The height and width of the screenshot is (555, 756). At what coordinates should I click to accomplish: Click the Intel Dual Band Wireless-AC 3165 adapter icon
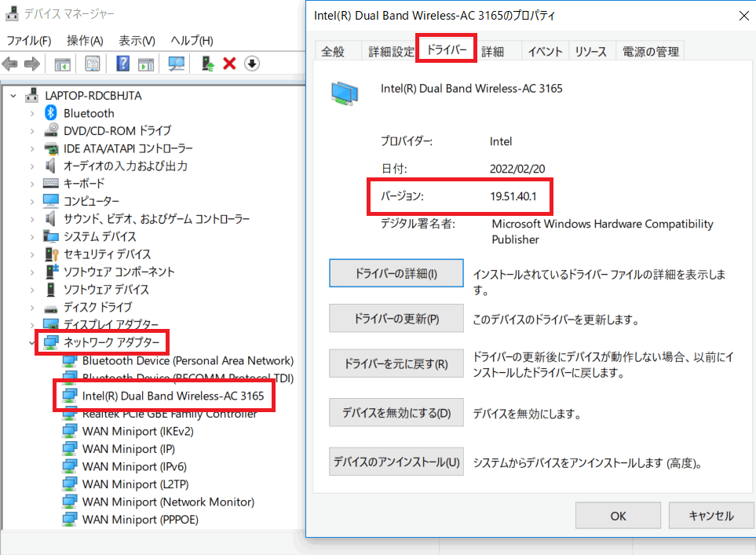pyautogui.click(x=70, y=396)
